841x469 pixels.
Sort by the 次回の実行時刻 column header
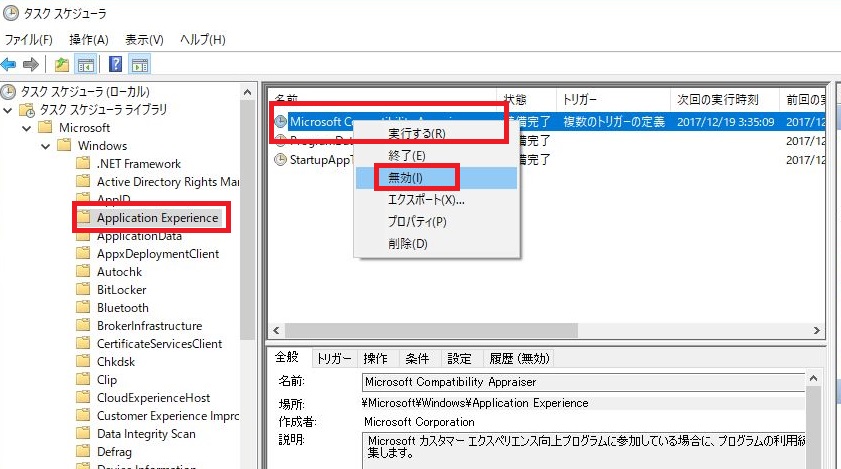click(x=724, y=99)
